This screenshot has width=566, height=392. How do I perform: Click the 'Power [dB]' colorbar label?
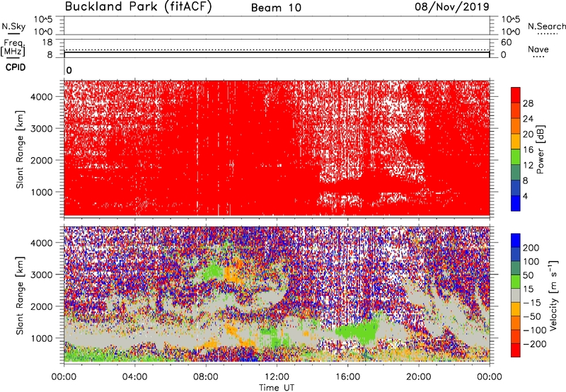tap(540, 149)
